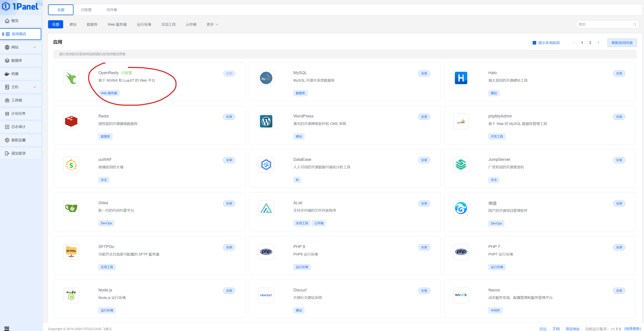Click the AList app icon
The width and height of the screenshot is (644, 331).
266,208
